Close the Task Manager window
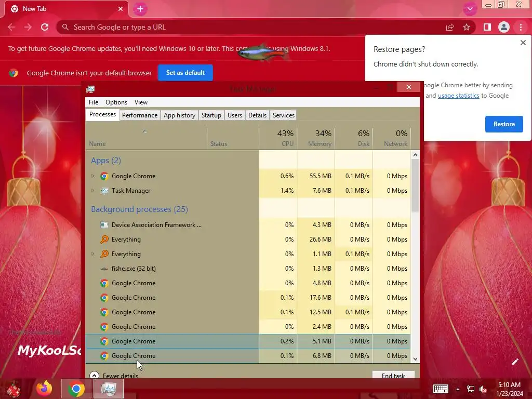The image size is (532, 399). (408, 87)
